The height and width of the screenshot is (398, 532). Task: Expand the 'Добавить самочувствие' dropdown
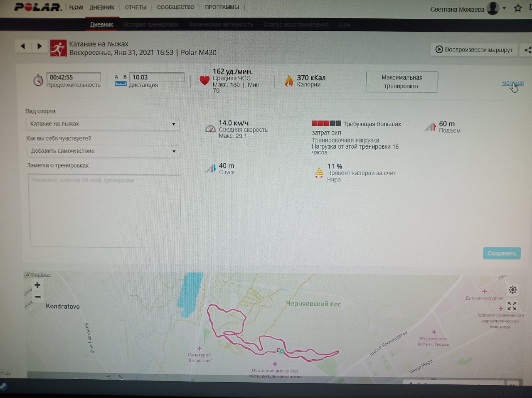tap(103, 151)
